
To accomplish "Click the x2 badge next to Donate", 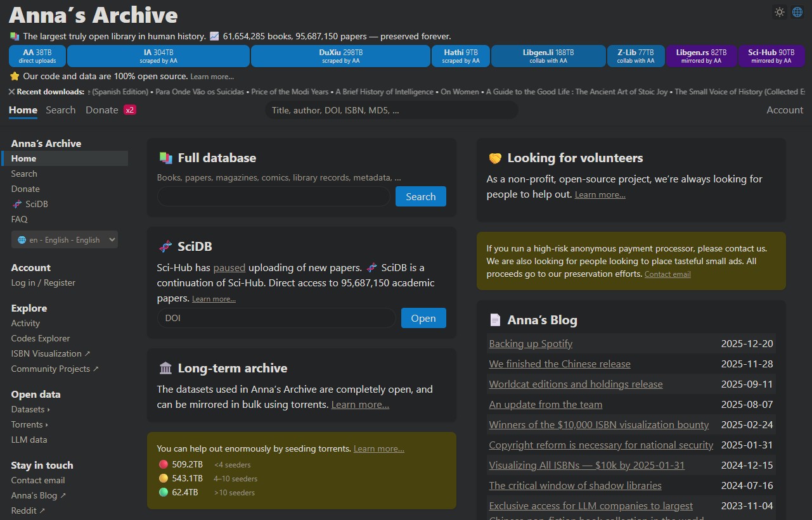I will (x=129, y=110).
